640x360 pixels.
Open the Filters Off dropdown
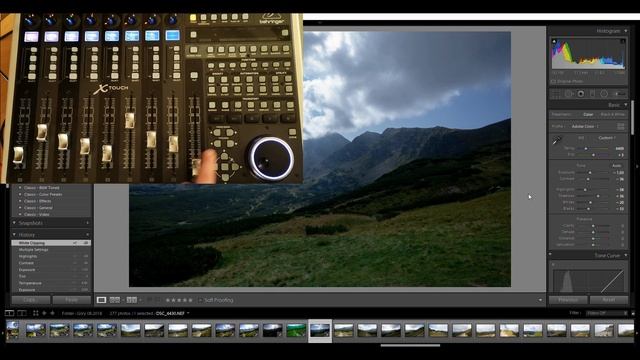[x=607, y=313]
